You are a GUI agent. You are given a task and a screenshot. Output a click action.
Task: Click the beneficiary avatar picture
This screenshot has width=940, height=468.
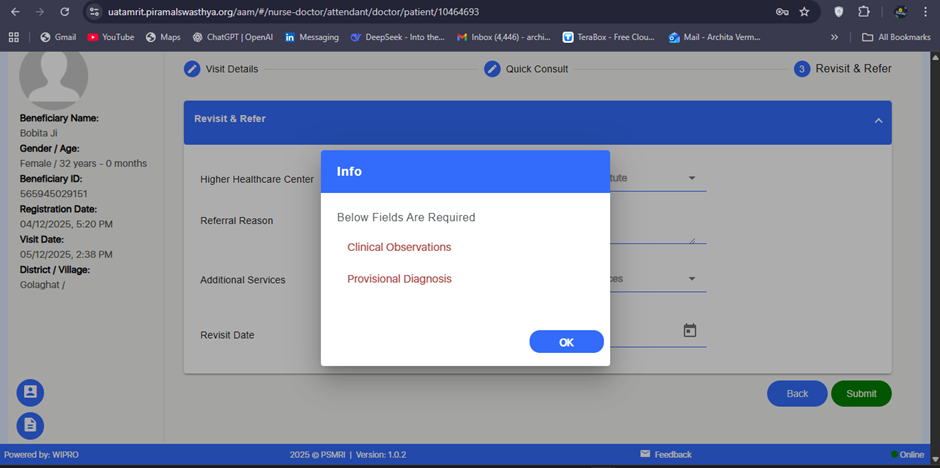54,77
